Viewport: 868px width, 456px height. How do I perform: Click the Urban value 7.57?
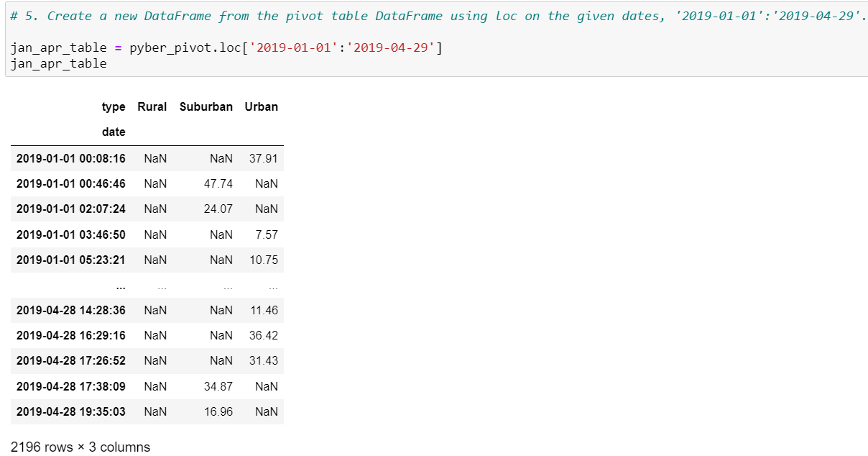click(267, 234)
